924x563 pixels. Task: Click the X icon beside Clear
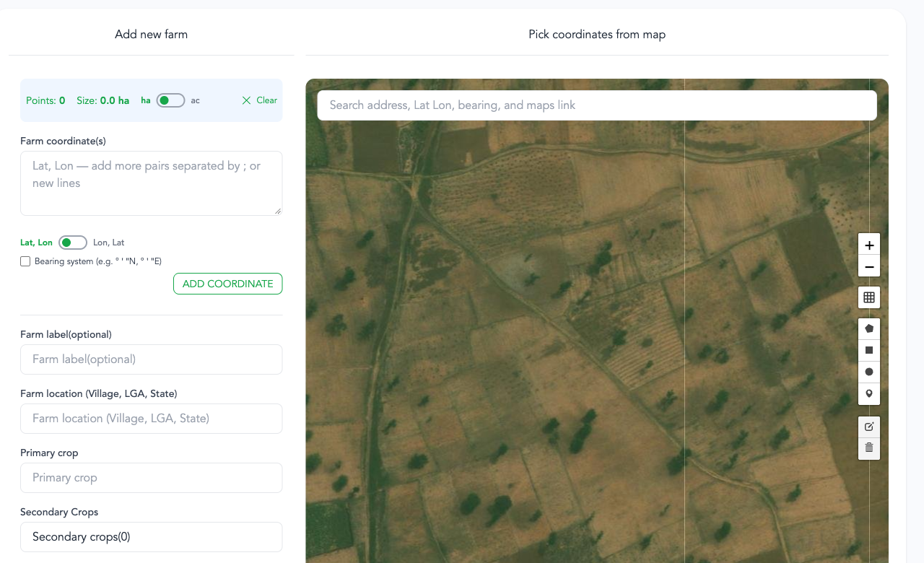point(247,100)
